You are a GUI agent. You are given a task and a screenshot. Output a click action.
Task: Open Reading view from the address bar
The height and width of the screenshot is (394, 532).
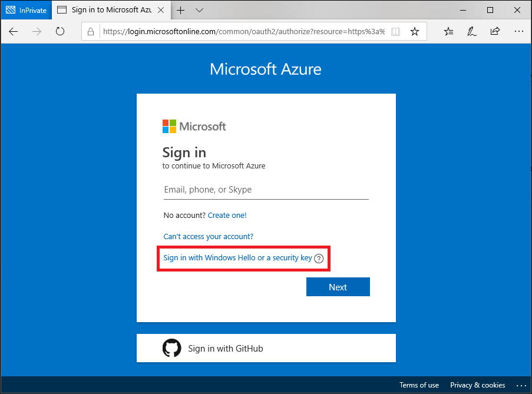point(395,31)
